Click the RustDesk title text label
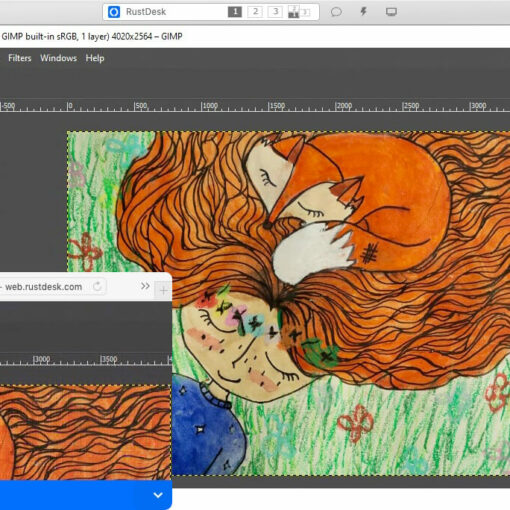The width and height of the screenshot is (510, 510). (x=146, y=12)
